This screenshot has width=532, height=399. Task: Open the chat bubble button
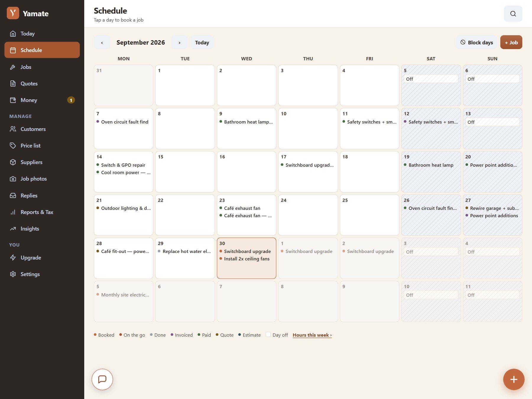pos(102,379)
